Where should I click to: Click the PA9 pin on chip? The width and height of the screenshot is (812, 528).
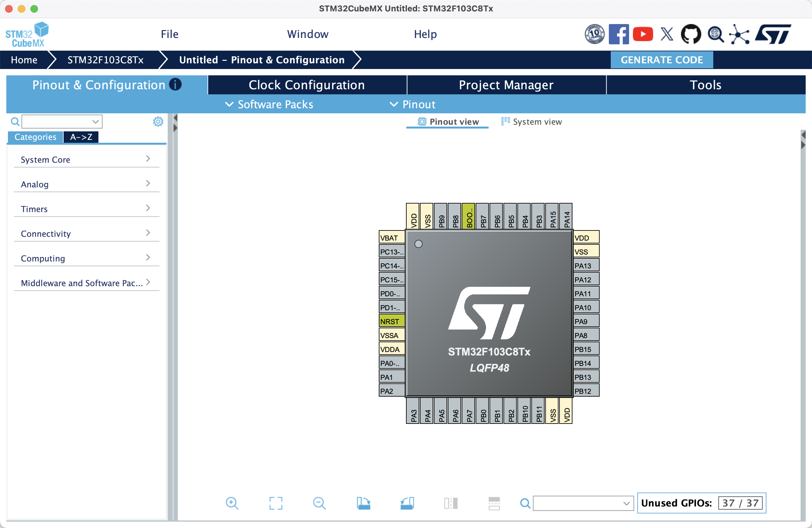pyautogui.click(x=586, y=322)
